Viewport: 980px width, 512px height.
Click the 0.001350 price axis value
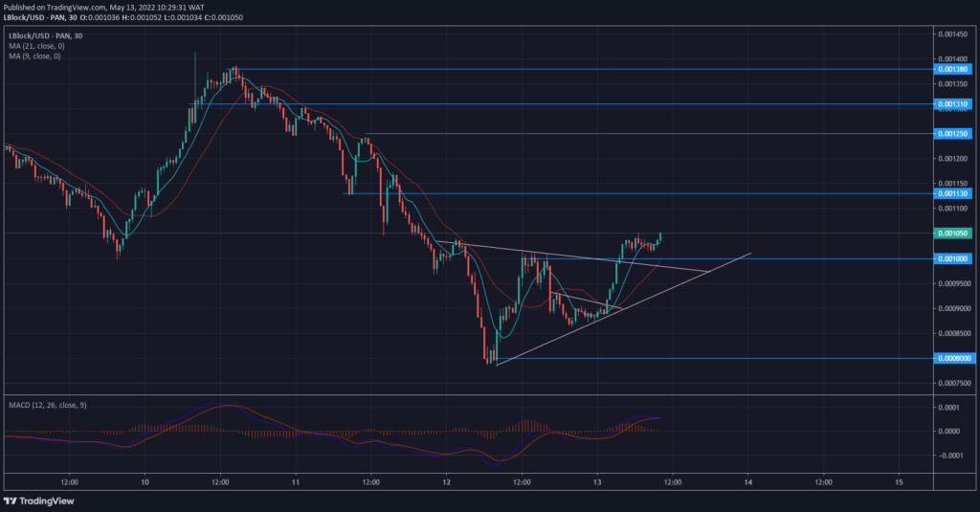click(952, 84)
